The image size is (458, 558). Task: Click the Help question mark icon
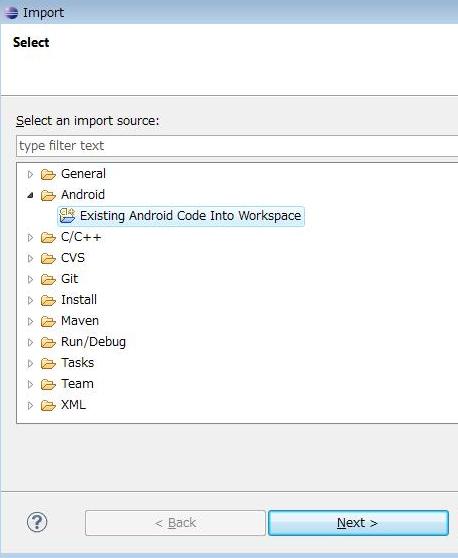pos(37,522)
